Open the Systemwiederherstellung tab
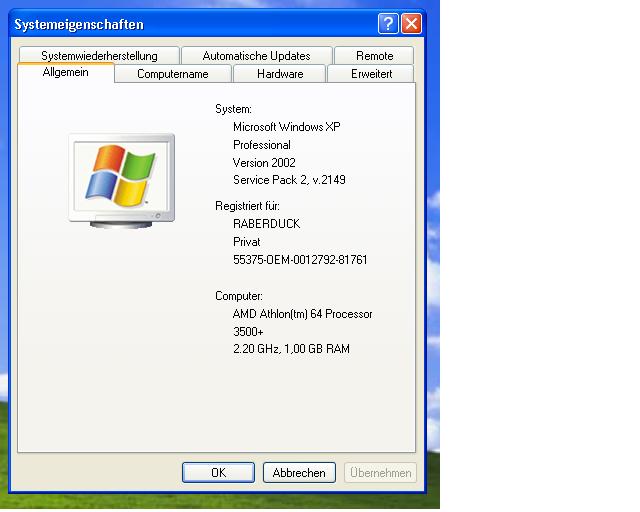Image resolution: width=640 pixels, height=512 pixels. click(99, 56)
